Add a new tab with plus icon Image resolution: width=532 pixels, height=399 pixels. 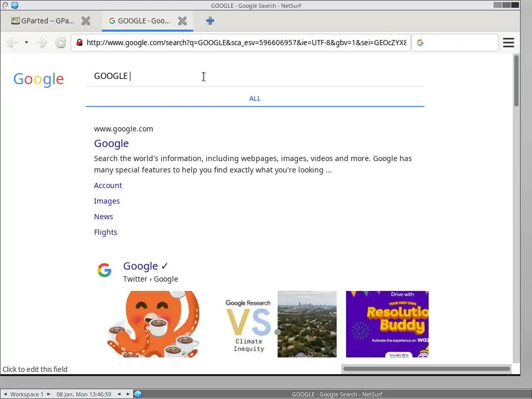[x=210, y=21]
